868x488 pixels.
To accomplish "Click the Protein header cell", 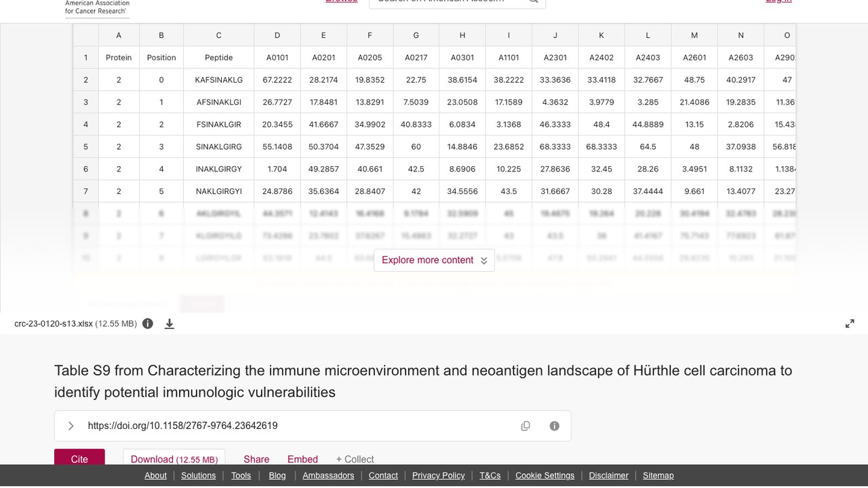I will pyautogui.click(x=119, y=58).
